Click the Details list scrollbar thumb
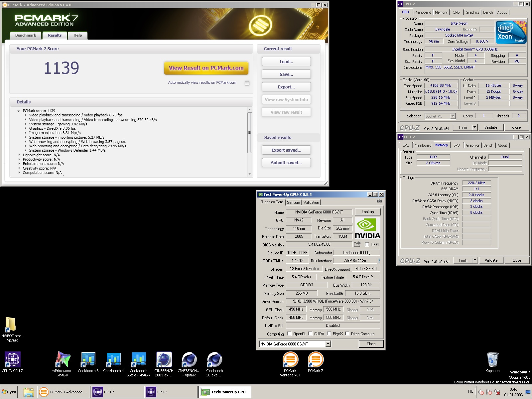 pyautogui.click(x=250, y=133)
